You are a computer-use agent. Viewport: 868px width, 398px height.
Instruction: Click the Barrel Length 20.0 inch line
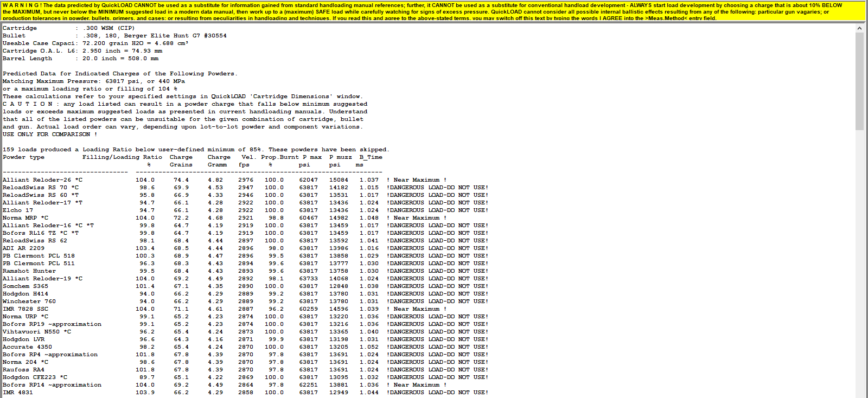click(80, 59)
